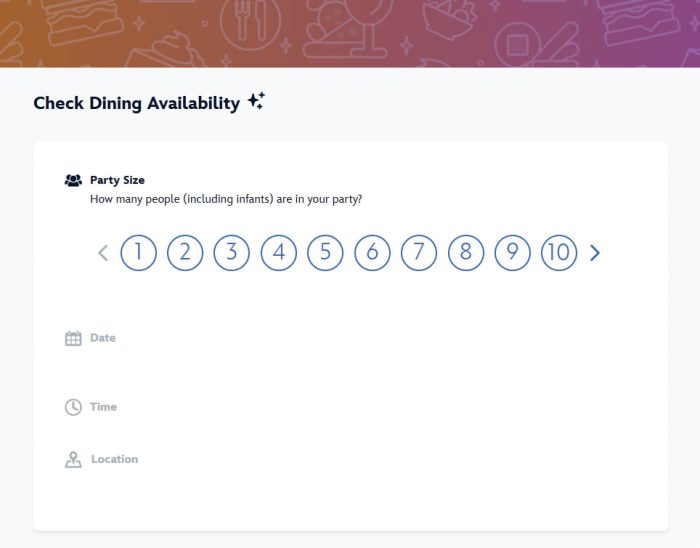Image resolution: width=700 pixels, height=548 pixels.
Task: Click the Date calendar icon
Action: [73, 339]
